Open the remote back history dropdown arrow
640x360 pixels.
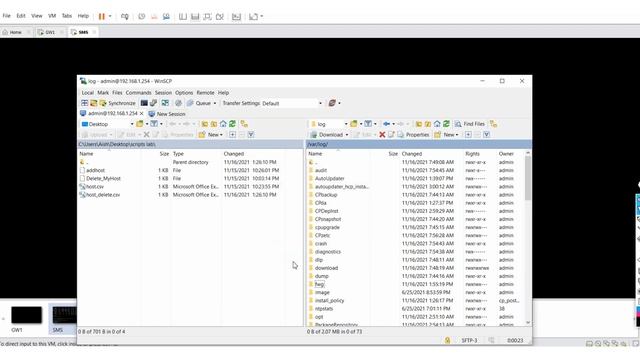click(393, 124)
